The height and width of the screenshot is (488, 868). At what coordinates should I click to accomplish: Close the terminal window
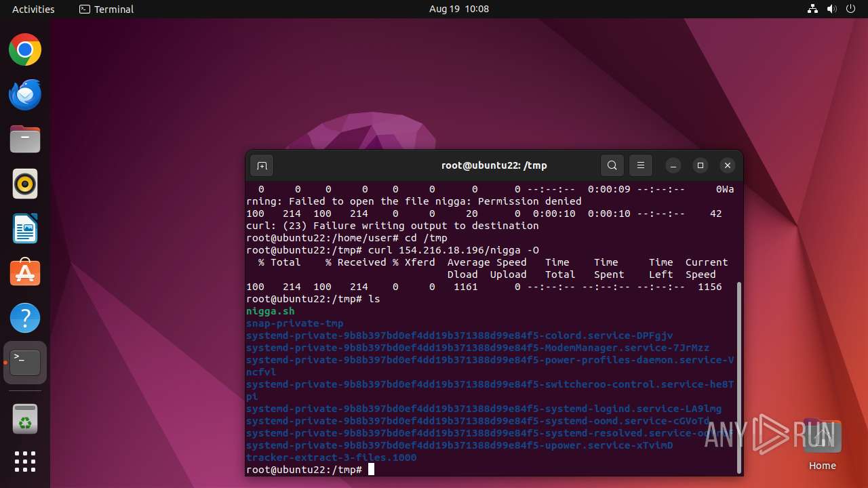[728, 165]
